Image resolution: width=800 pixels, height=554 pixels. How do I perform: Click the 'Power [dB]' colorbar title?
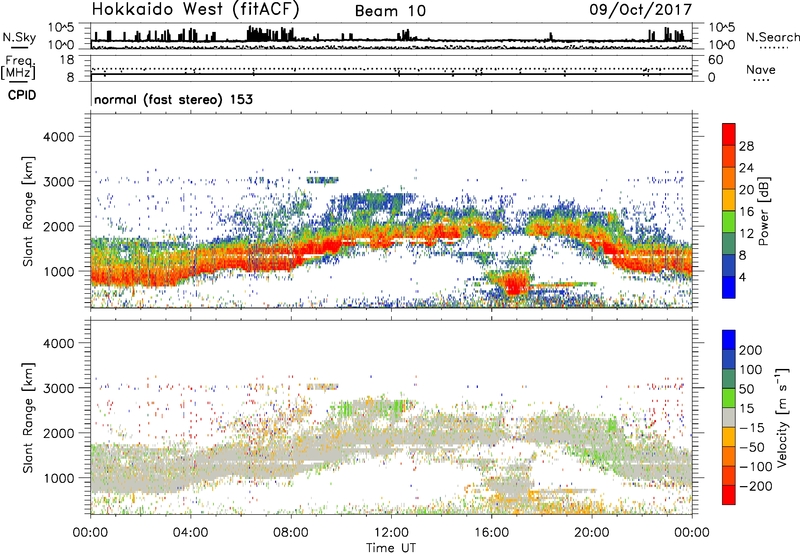coord(763,211)
